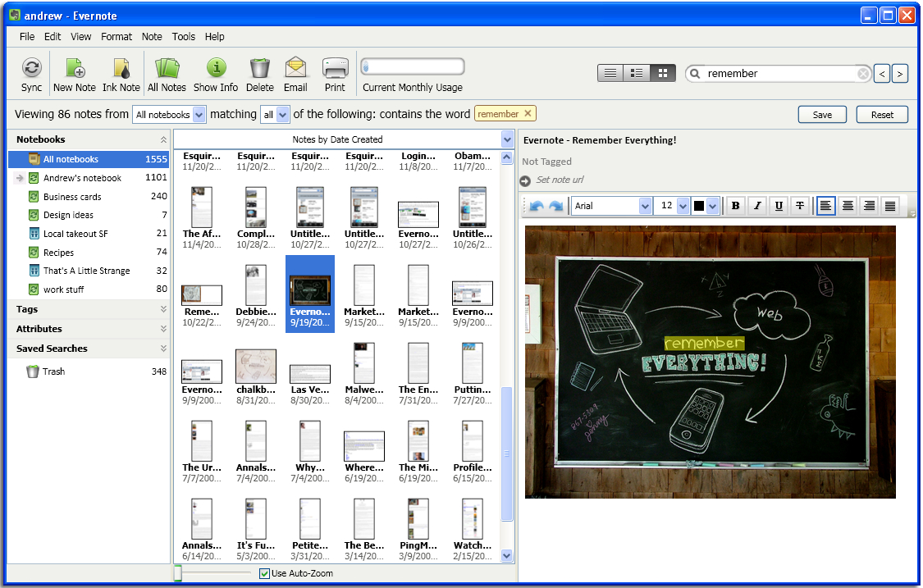Open the Note menu
Image resolution: width=923 pixels, height=588 pixels.
[152, 36]
